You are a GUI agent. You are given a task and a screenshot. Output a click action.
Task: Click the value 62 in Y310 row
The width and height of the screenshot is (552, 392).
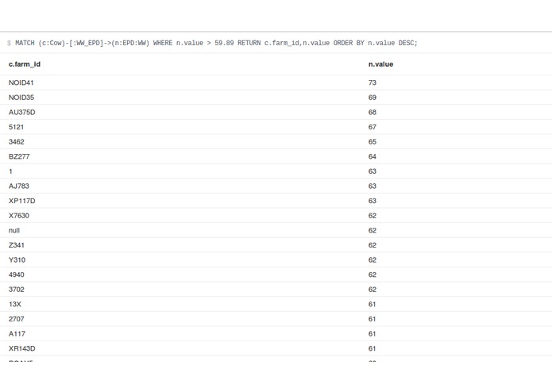(373, 259)
